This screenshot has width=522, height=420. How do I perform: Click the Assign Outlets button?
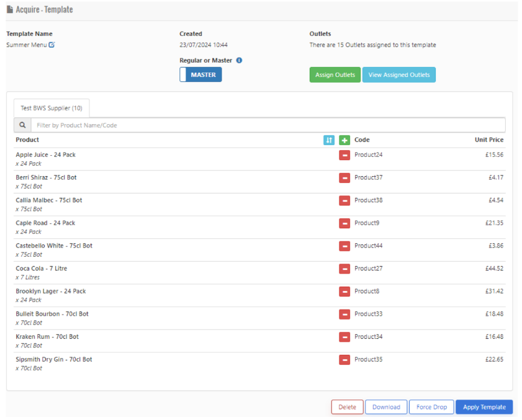[x=335, y=75]
